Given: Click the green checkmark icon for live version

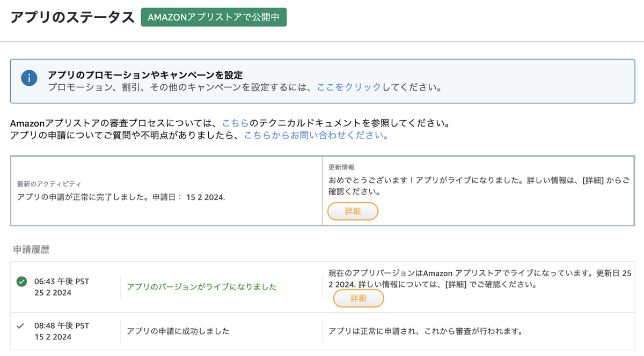Looking at the screenshot, I should [21, 281].
